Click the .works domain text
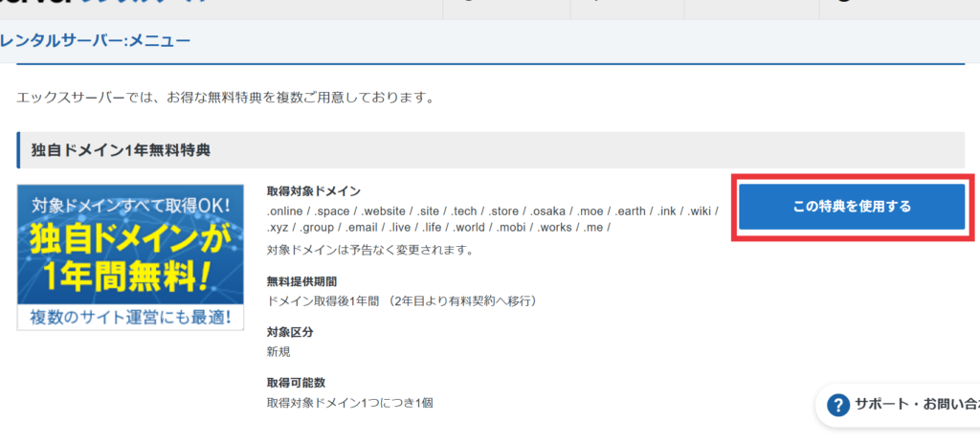Viewport: 980px width, 444px height. [554, 228]
